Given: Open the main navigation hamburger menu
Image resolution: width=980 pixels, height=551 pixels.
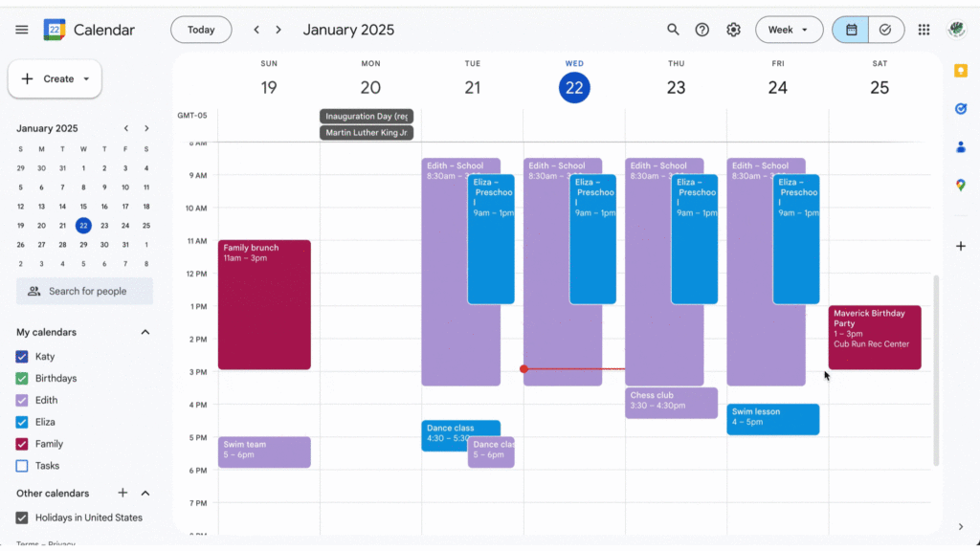Looking at the screenshot, I should pyautogui.click(x=21, y=30).
